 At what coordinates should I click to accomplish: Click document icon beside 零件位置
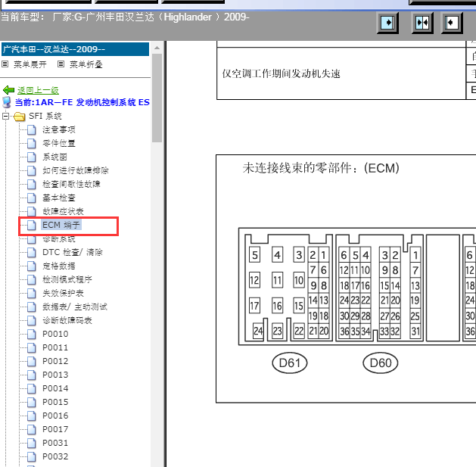click(x=31, y=143)
